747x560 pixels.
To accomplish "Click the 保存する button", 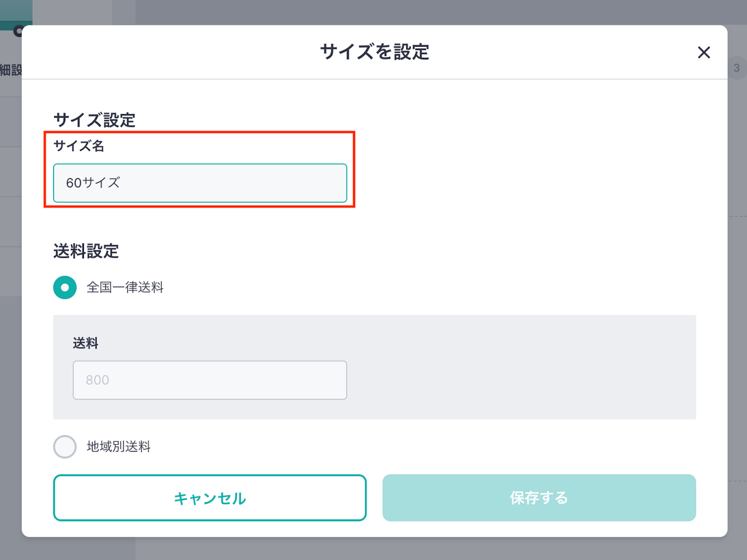I will pyautogui.click(x=539, y=498).
